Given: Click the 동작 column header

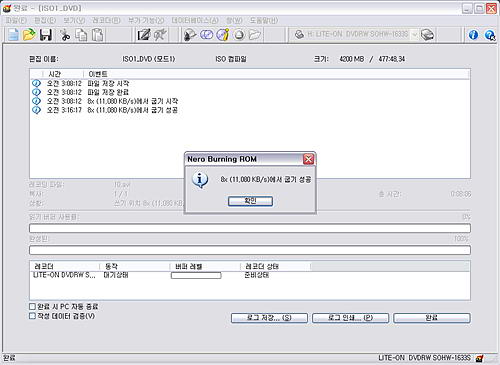Looking at the screenshot, I should pos(135,266).
